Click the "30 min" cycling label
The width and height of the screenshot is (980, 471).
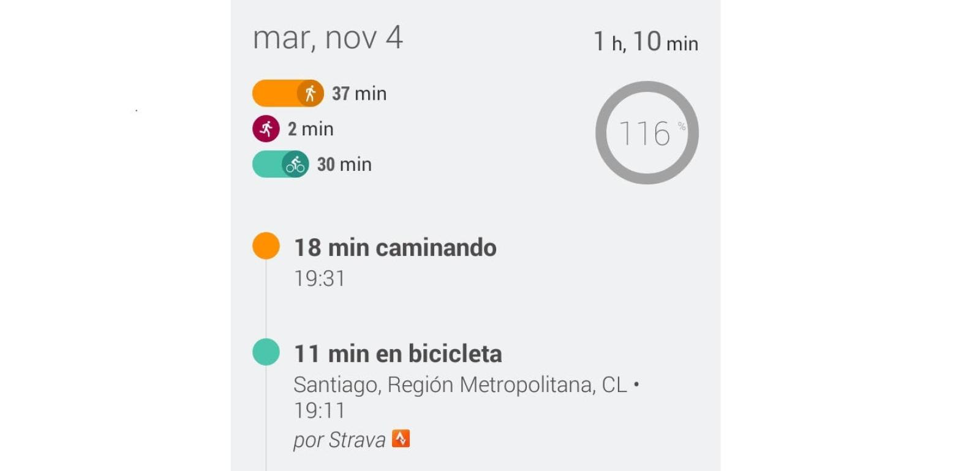tap(344, 165)
